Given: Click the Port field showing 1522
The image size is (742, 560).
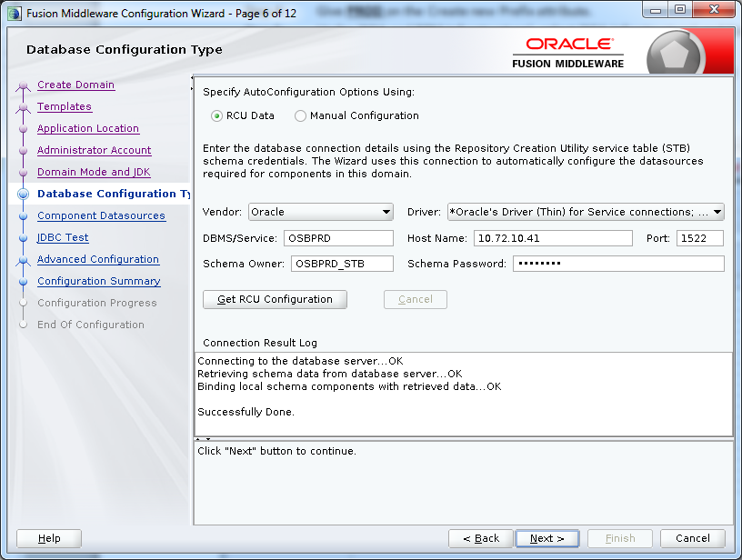Looking at the screenshot, I should point(700,238).
